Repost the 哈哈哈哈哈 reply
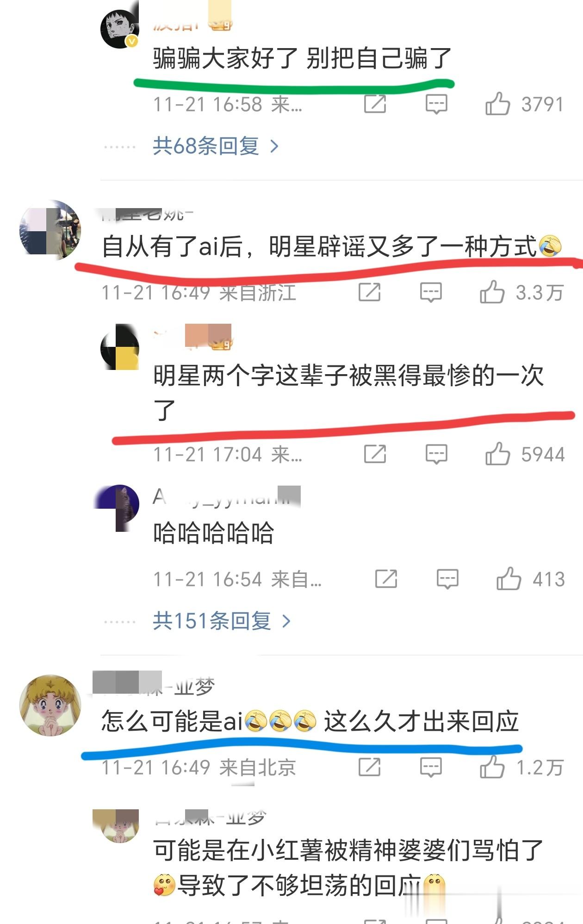 coord(386,579)
